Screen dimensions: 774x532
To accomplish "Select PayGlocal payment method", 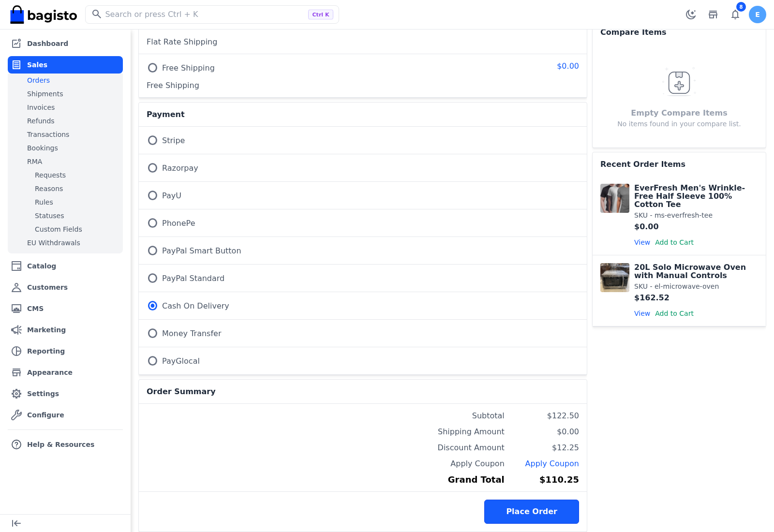I will [x=152, y=361].
